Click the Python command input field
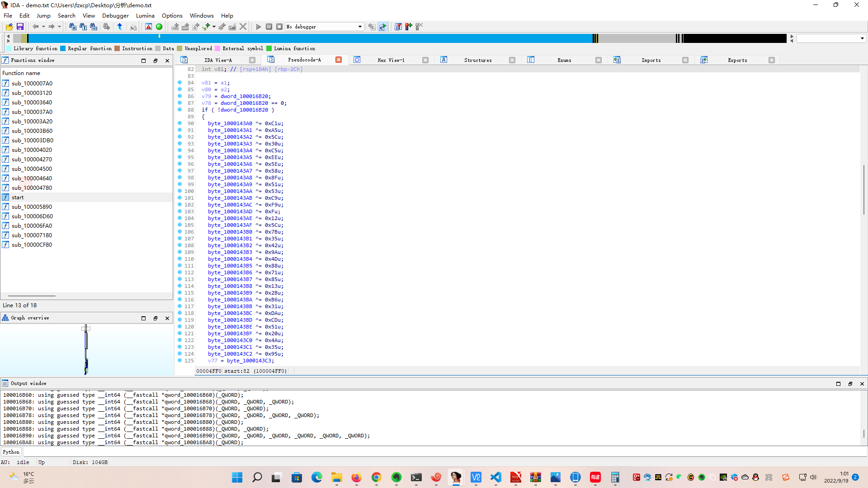 tap(445, 452)
